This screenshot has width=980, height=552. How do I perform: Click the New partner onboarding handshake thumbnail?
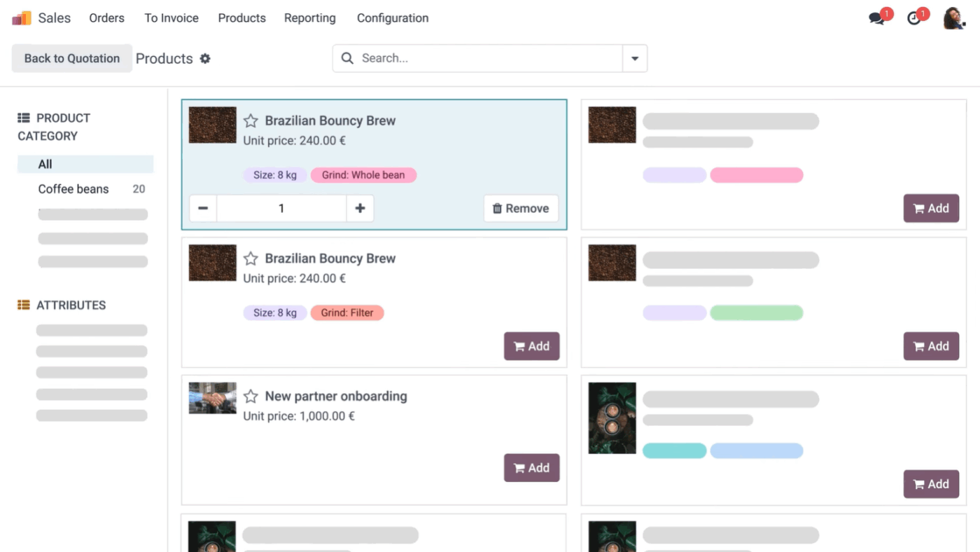tap(213, 397)
